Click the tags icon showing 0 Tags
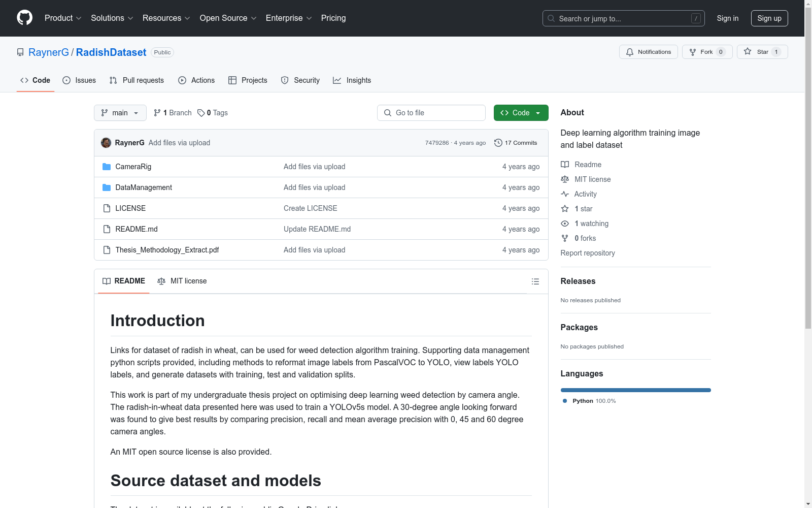Image resolution: width=812 pixels, height=508 pixels. click(201, 113)
